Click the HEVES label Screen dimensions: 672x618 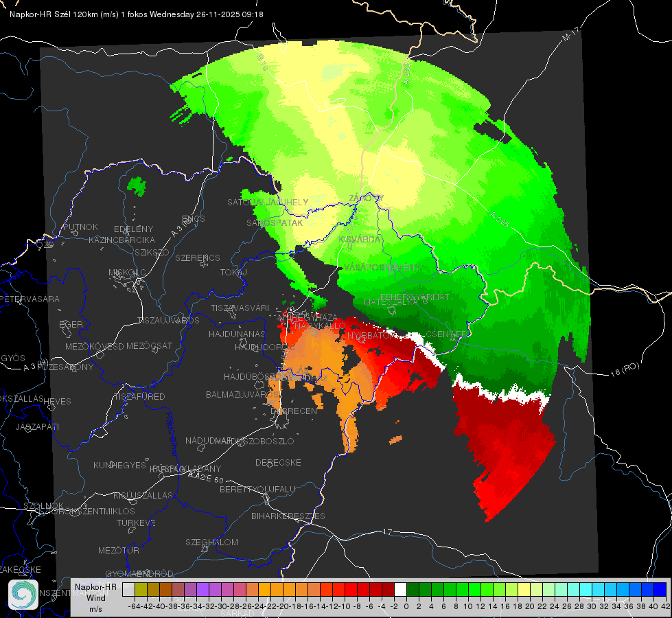(x=57, y=402)
